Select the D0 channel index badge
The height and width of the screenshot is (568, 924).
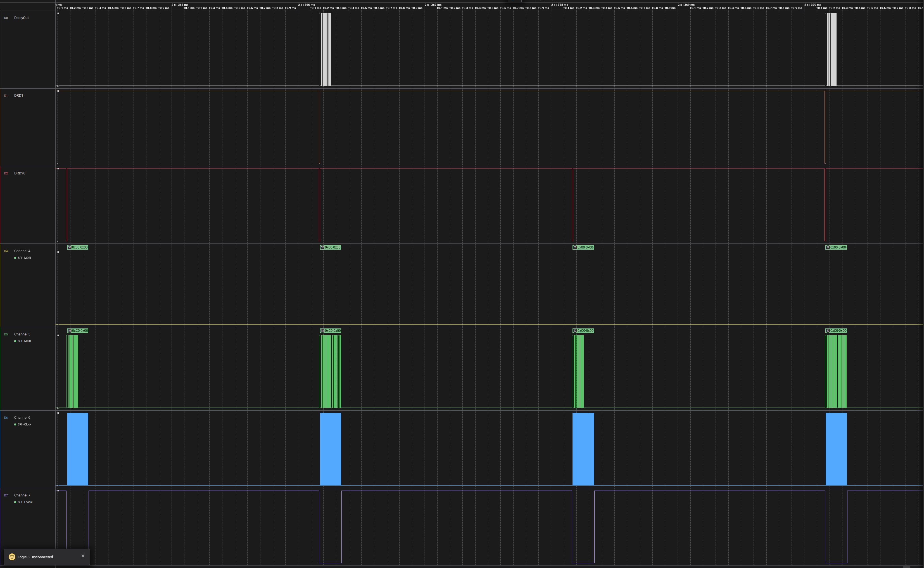pyautogui.click(x=6, y=18)
